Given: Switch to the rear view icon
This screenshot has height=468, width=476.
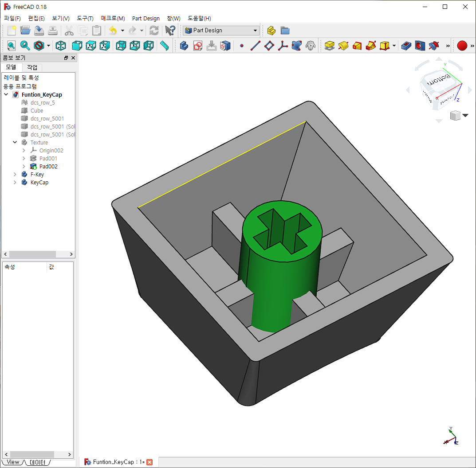Looking at the screenshot, I should coord(121,46).
